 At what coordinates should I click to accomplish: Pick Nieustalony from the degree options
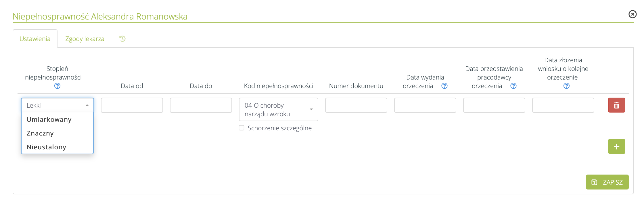(47, 147)
